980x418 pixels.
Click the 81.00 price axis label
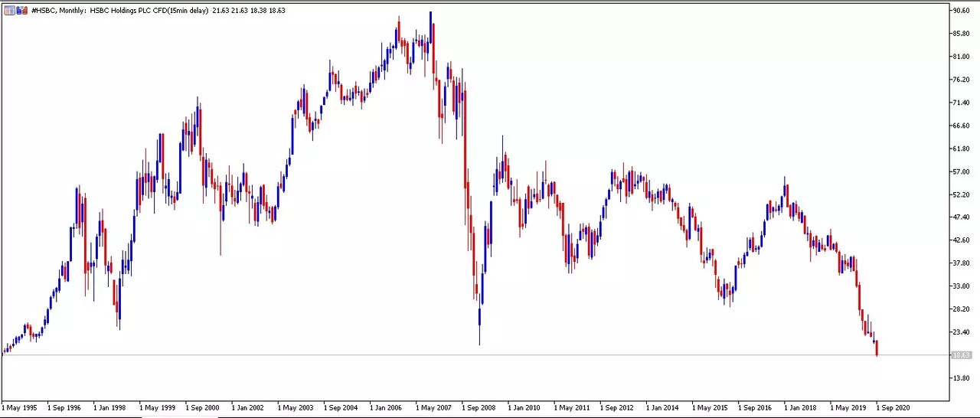click(962, 57)
